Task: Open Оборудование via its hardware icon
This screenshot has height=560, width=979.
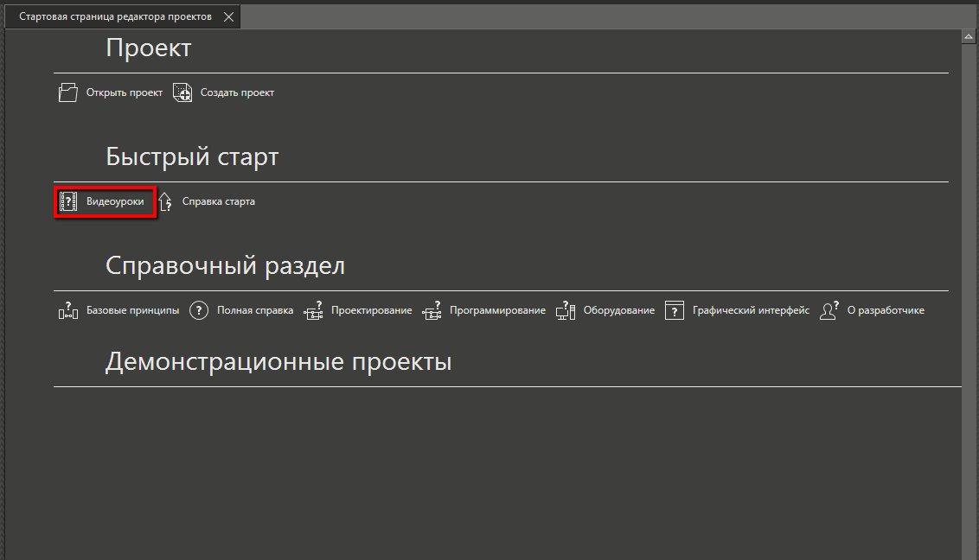Action: (565, 309)
